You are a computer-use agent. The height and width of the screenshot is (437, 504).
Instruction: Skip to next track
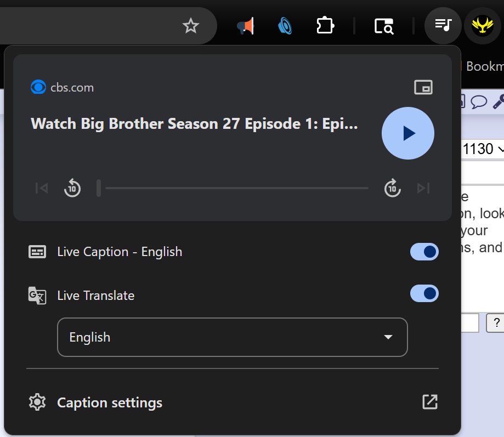coord(423,188)
